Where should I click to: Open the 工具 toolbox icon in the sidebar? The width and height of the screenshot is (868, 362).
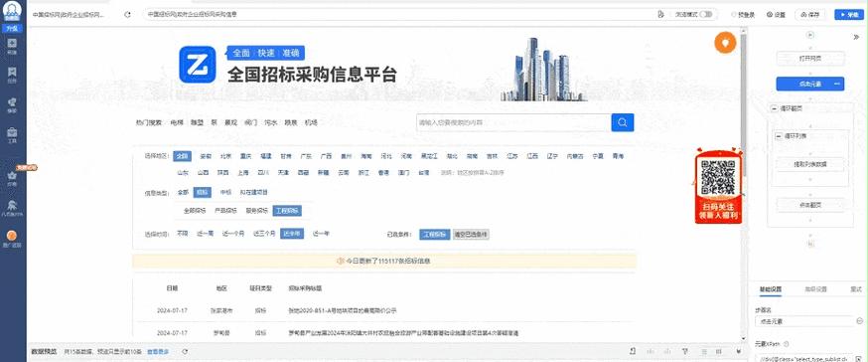click(12, 132)
